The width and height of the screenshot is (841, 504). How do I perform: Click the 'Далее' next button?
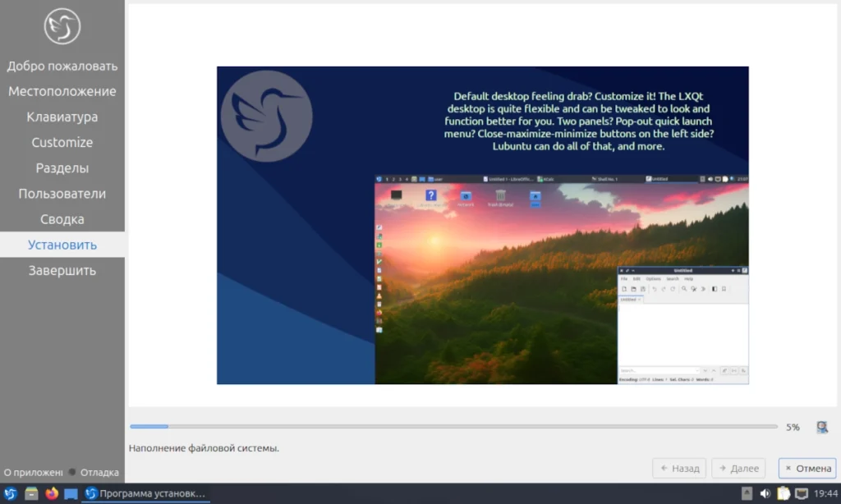(x=738, y=468)
